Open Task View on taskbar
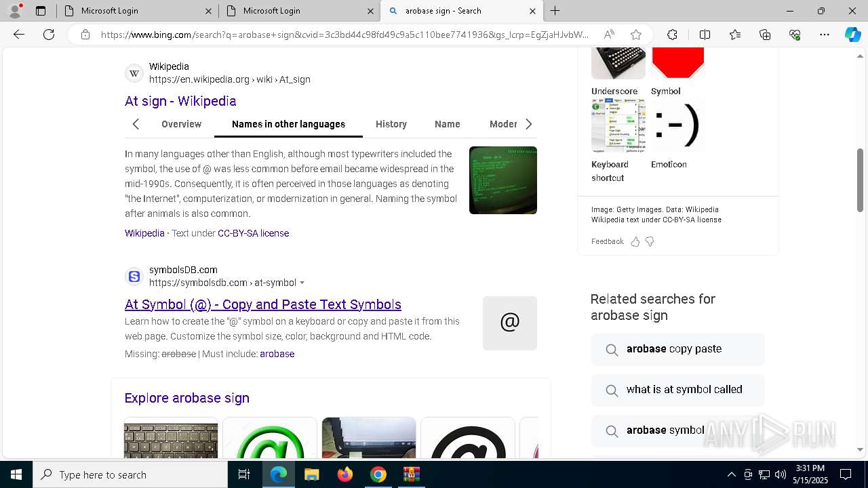Viewport: 868px width, 488px height. [x=245, y=474]
